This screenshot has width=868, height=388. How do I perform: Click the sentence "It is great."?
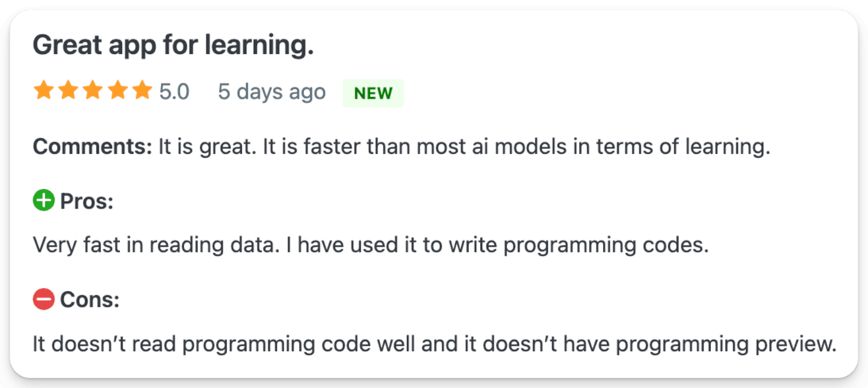[207, 147]
